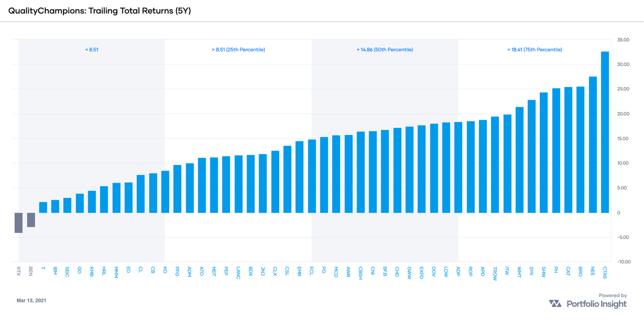The height and width of the screenshot is (322, 644).
Task: Click the ECL ticker label
Action: pyautogui.click(x=312, y=271)
